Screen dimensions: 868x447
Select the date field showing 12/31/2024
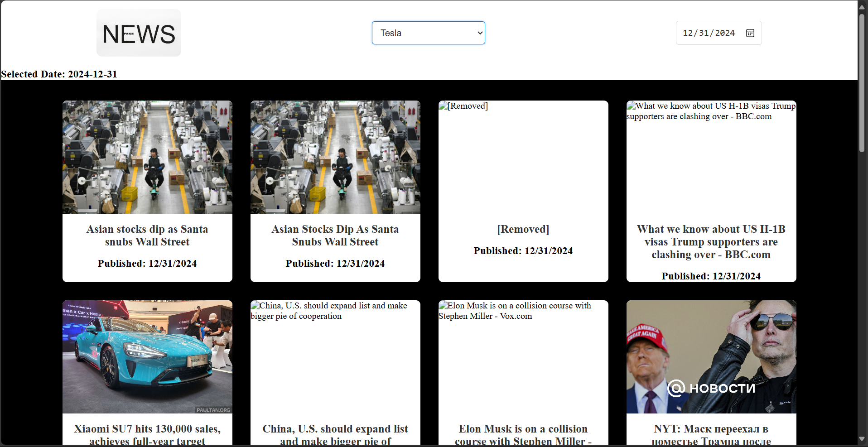pos(719,33)
